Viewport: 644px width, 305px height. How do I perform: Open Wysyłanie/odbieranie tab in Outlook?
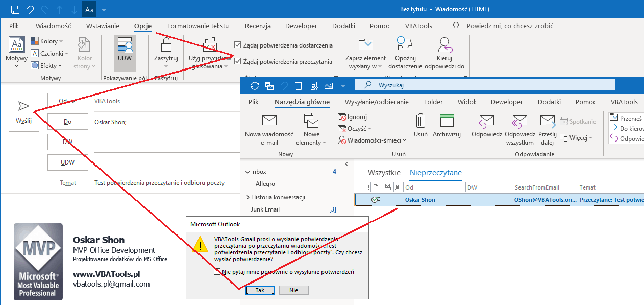tap(377, 102)
